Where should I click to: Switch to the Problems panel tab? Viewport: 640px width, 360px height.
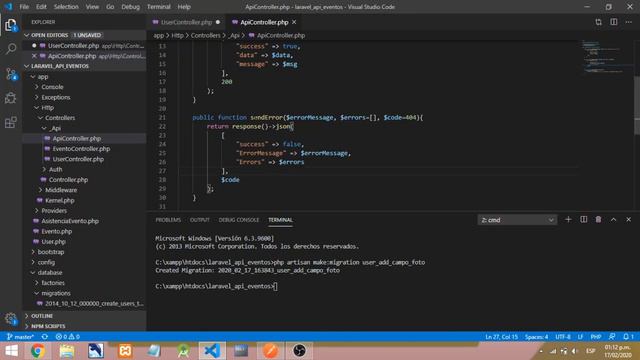168,220
